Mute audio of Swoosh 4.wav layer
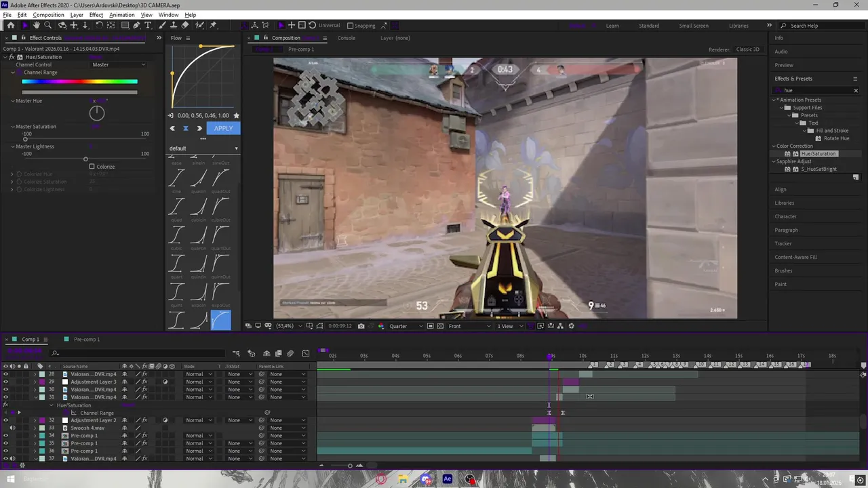The height and width of the screenshot is (488, 868). 12,428
